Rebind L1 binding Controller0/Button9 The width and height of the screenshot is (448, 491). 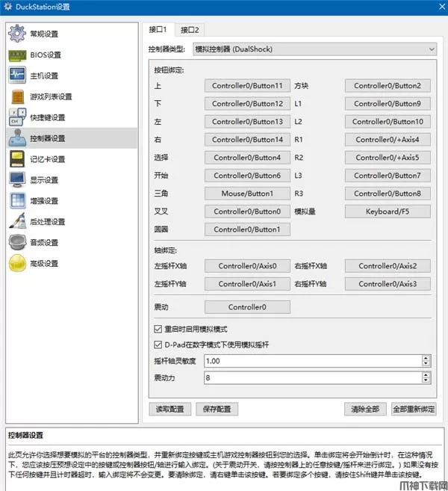click(388, 104)
